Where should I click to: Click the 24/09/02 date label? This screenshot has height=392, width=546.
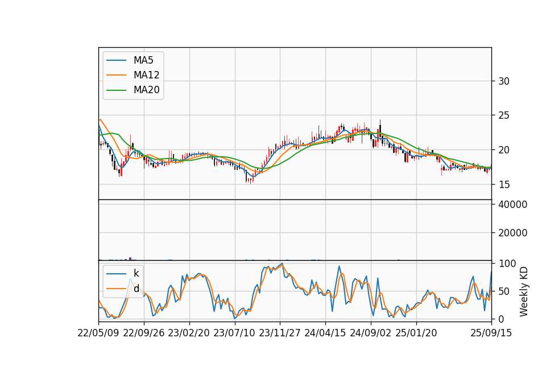click(370, 333)
